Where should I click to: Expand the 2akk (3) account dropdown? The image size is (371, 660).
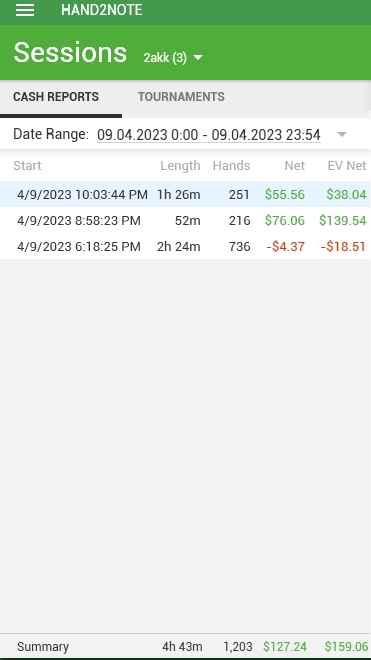tap(173, 57)
